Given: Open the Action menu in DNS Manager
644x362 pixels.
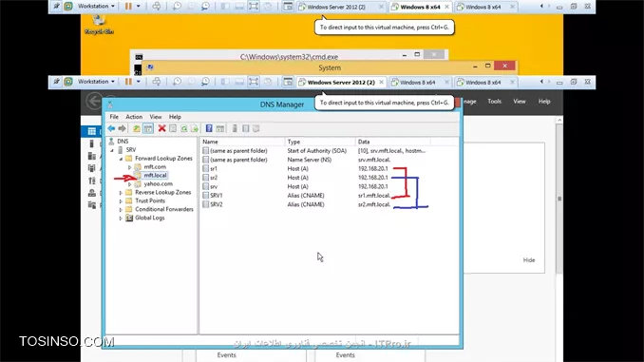Looking at the screenshot, I should [134, 117].
